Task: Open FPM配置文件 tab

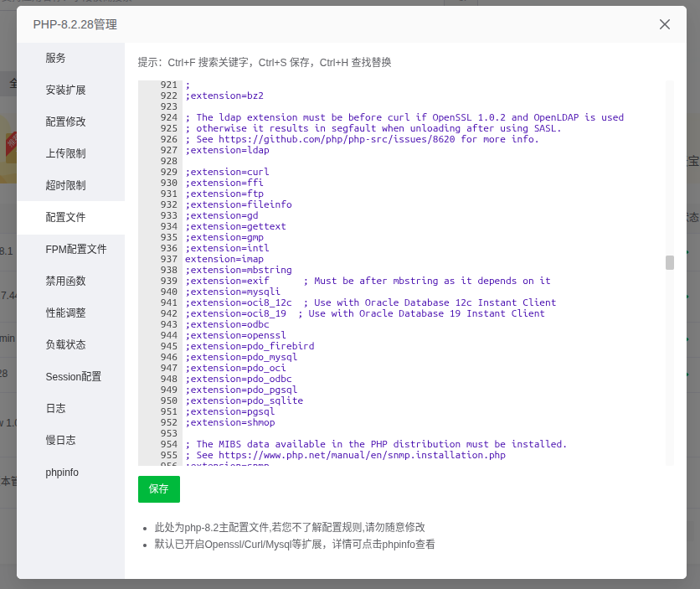Action: tap(75, 249)
